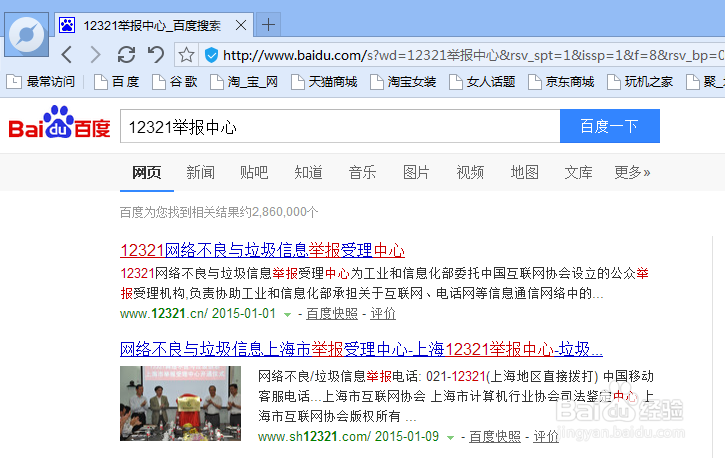Click the undo/restore arrow icon
This screenshot has width=725, height=458.
[x=156, y=55]
